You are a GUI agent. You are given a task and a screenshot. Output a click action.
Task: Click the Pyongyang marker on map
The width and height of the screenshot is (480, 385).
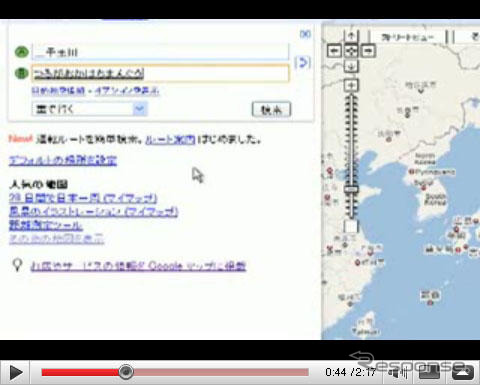tap(412, 172)
